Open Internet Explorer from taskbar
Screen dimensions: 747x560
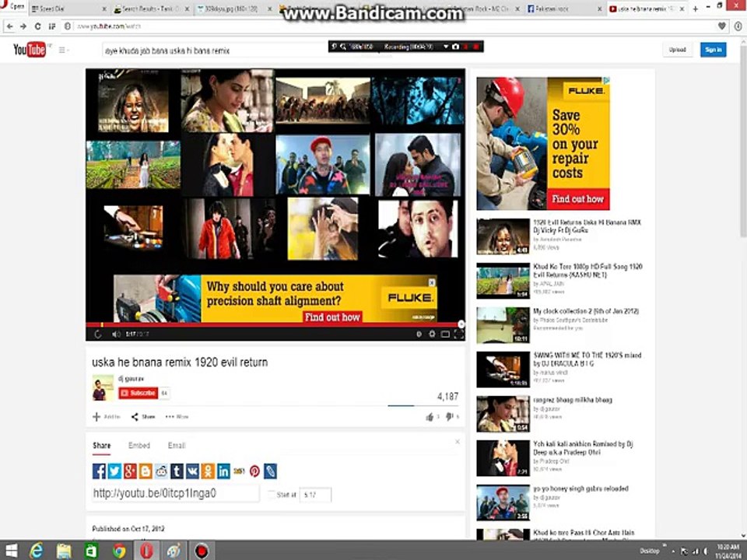(x=37, y=551)
